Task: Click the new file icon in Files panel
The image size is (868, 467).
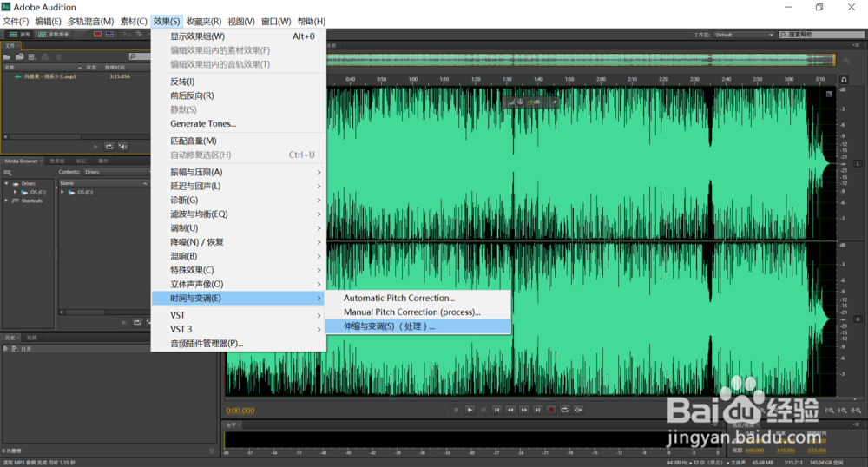Action: [x=32, y=56]
